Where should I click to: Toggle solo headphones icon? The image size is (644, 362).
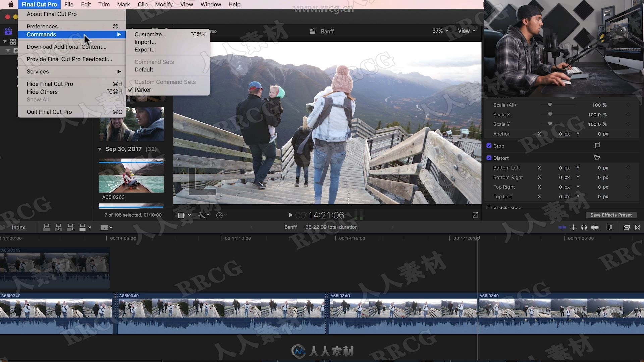[x=584, y=227]
